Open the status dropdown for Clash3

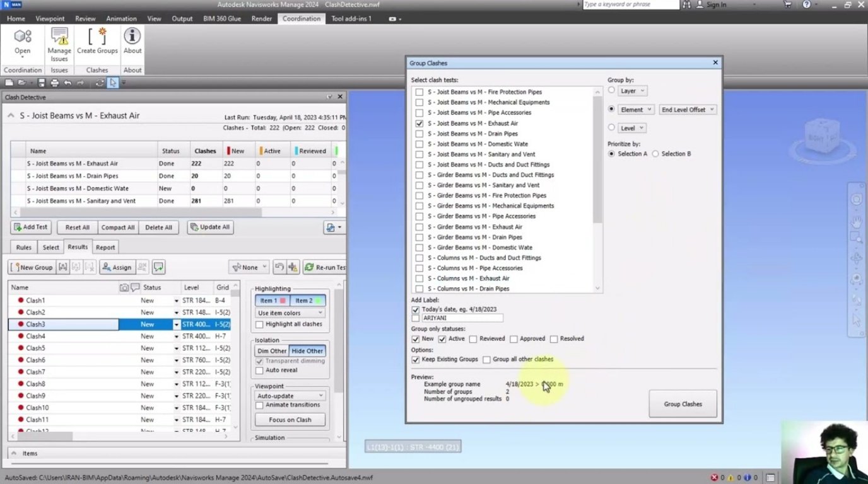pos(177,325)
